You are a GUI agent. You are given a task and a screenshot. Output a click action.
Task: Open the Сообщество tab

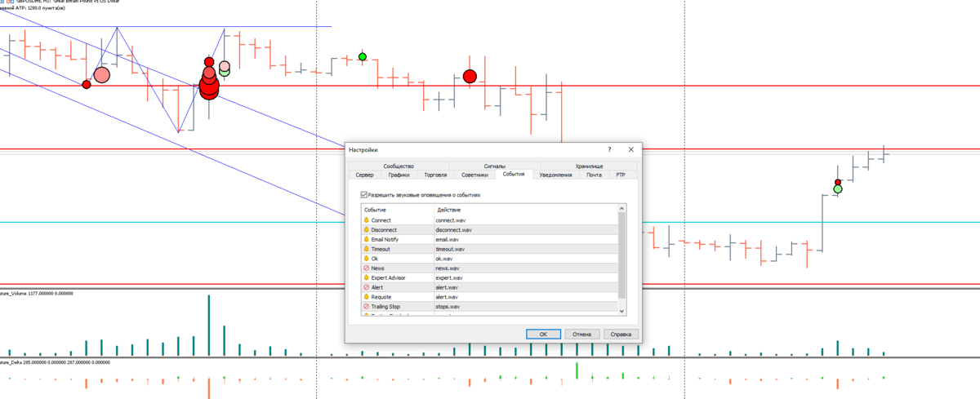[x=399, y=166]
